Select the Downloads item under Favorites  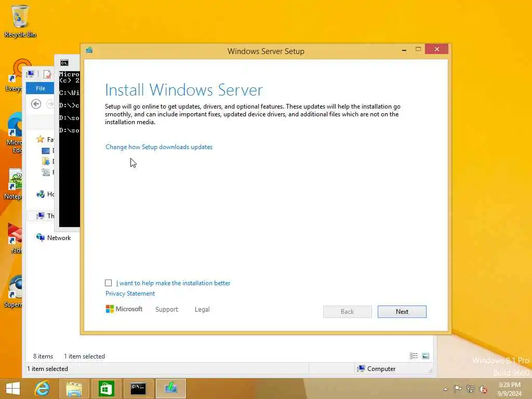tap(48, 161)
